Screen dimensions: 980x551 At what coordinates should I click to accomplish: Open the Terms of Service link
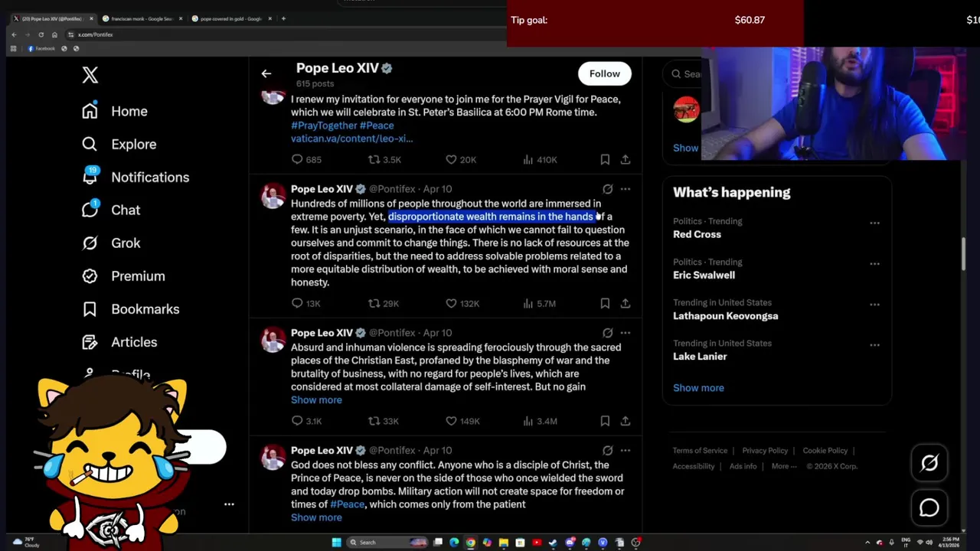tap(700, 450)
